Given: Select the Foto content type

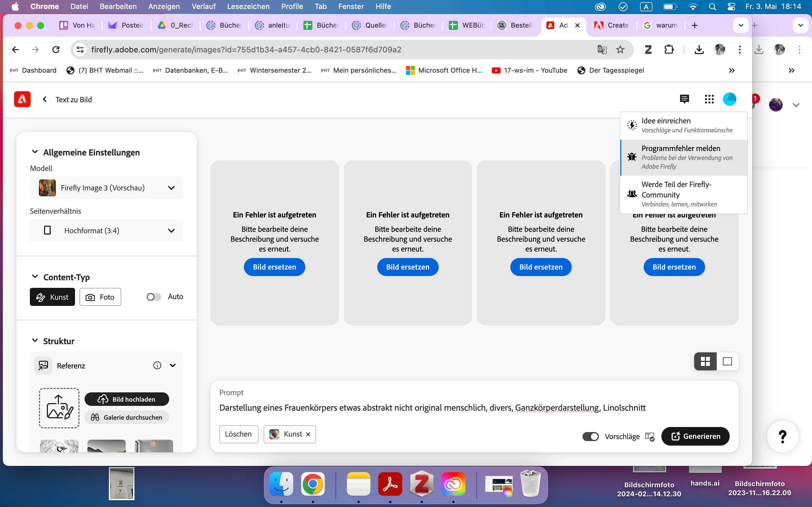Looking at the screenshot, I should coord(100,297).
